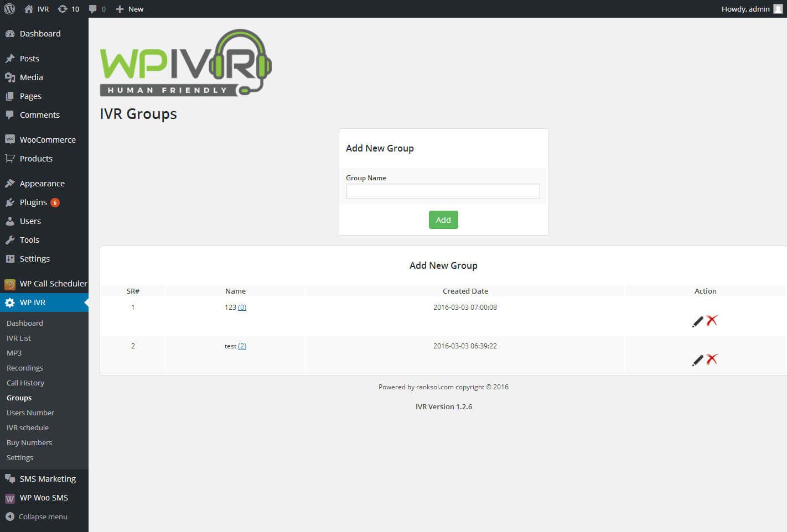Delete group 123 with red X icon

[712, 320]
